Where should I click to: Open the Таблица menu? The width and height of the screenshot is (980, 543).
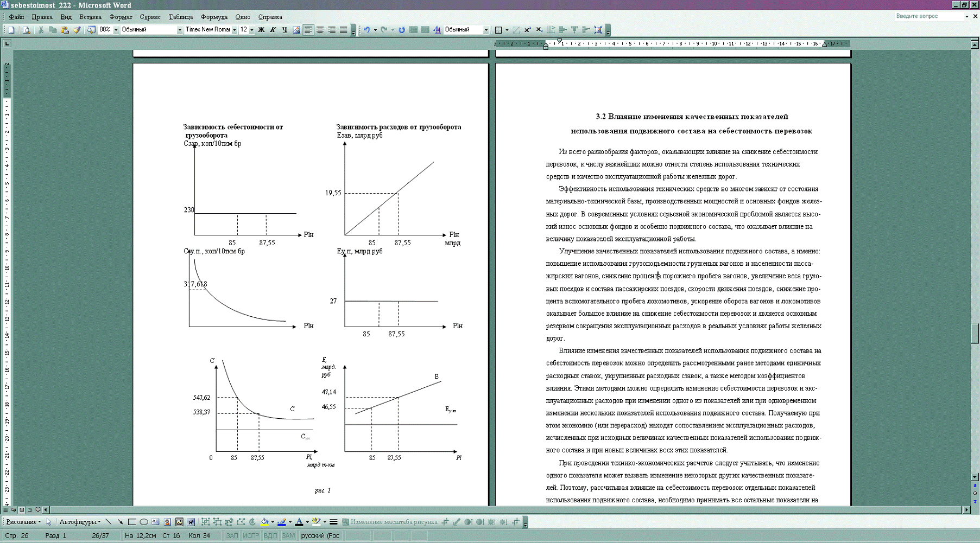[x=180, y=17]
